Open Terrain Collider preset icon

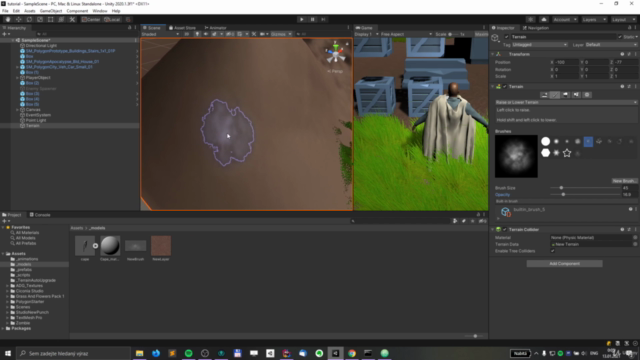629,229
